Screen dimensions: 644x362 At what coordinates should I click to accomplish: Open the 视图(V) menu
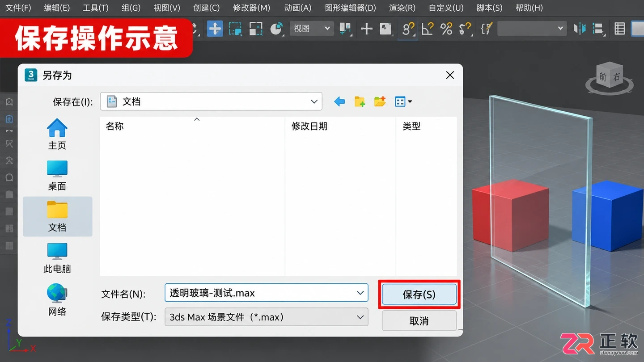167,8
